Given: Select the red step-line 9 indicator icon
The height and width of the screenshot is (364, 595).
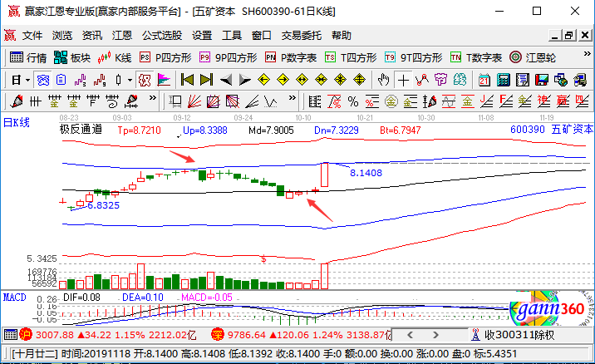Looking at the screenshot, I should point(100,80).
